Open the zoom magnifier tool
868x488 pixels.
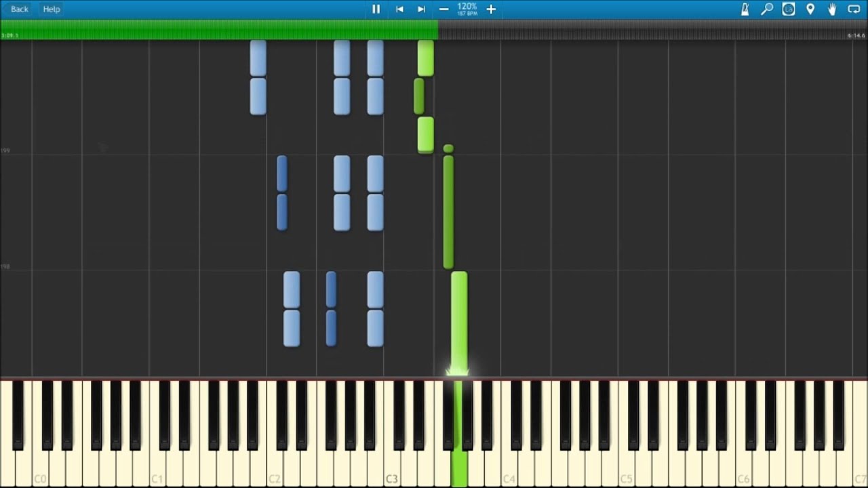767,9
